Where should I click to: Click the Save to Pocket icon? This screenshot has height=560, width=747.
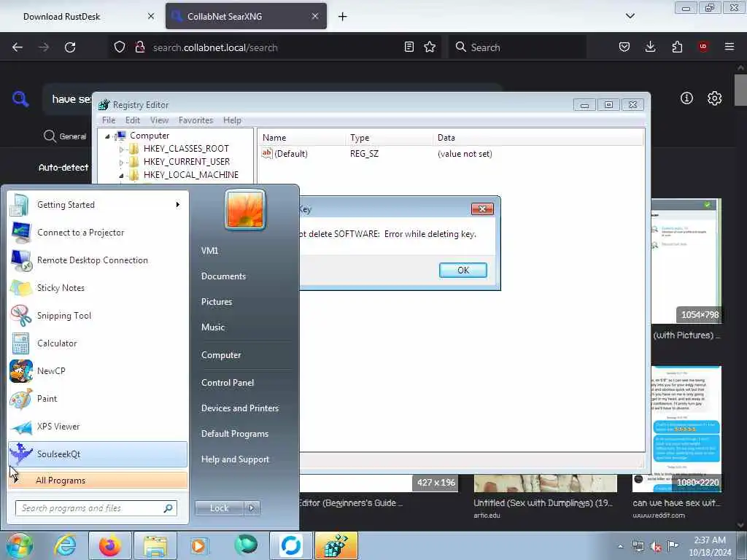click(x=624, y=47)
